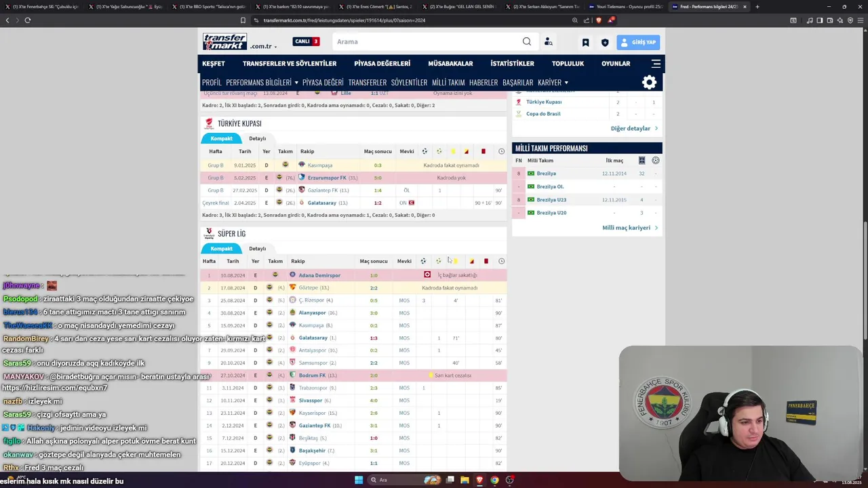
Task: Open the 1:2 result versus Galatasaray
Action: [x=378, y=203]
